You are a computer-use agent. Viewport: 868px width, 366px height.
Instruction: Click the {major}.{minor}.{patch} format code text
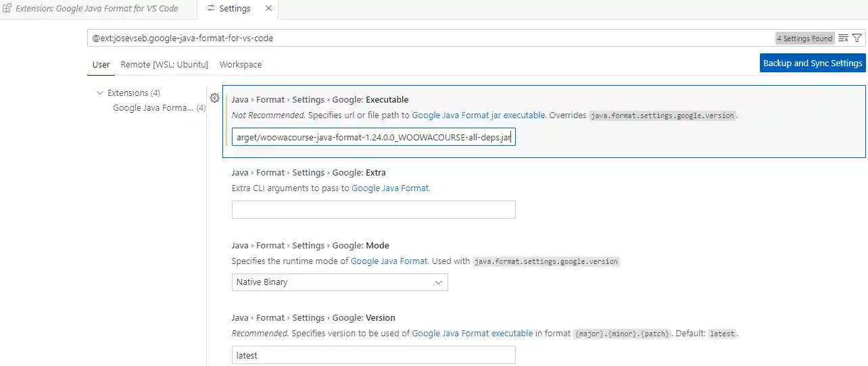click(x=623, y=334)
